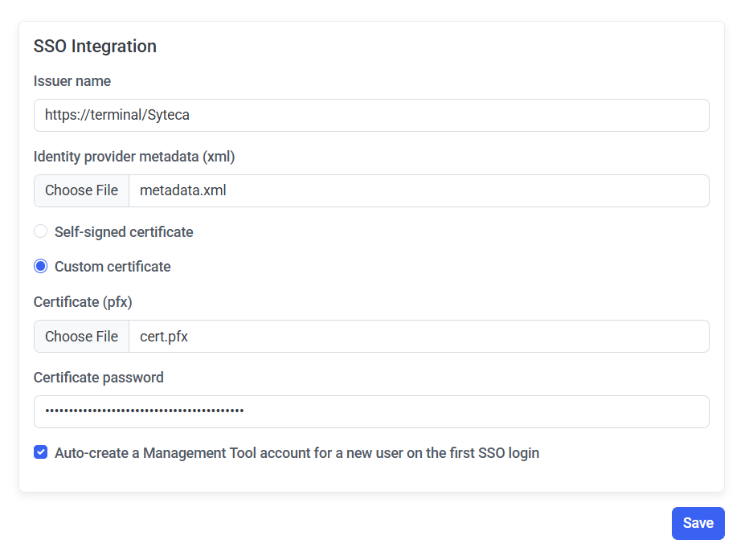Click the "Self-signed certificate" option text

click(124, 231)
